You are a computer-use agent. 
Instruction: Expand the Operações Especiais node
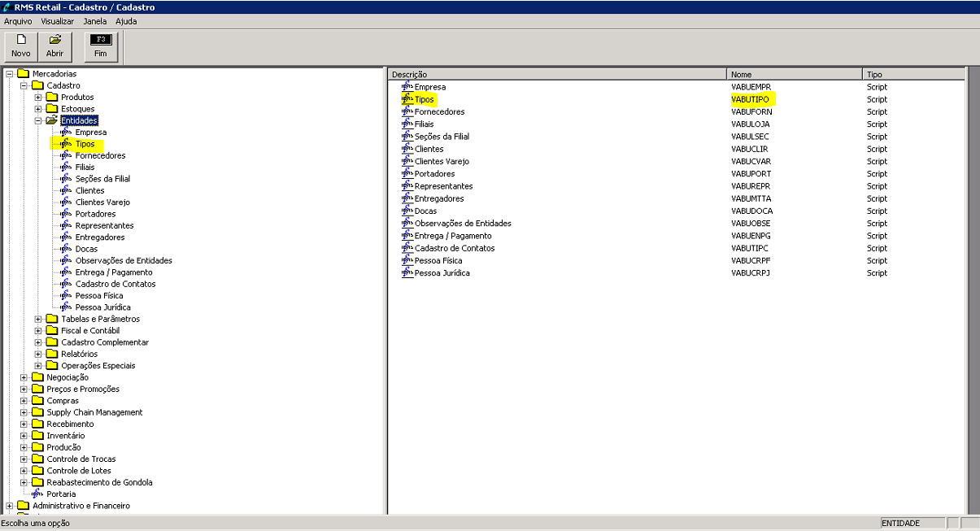(38, 366)
